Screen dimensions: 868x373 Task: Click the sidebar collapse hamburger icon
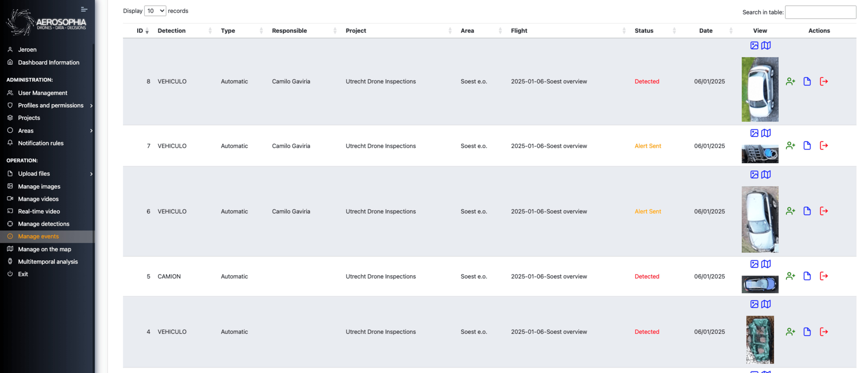[84, 9]
